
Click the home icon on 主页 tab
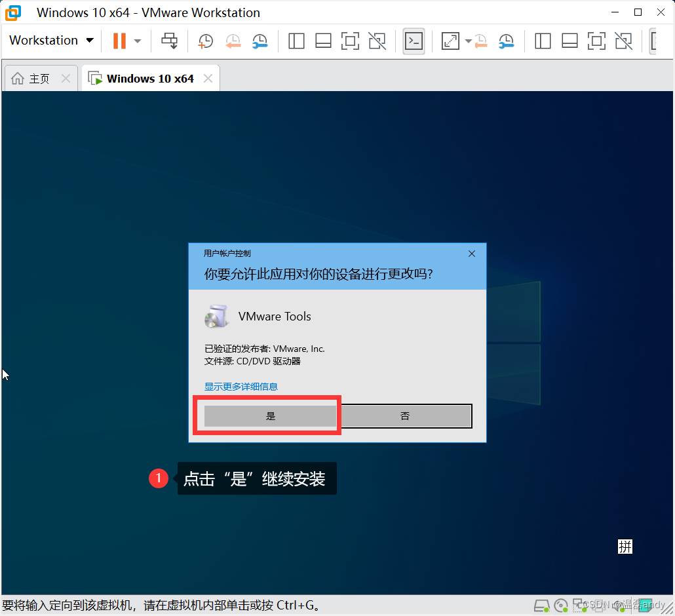coord(18,79)
